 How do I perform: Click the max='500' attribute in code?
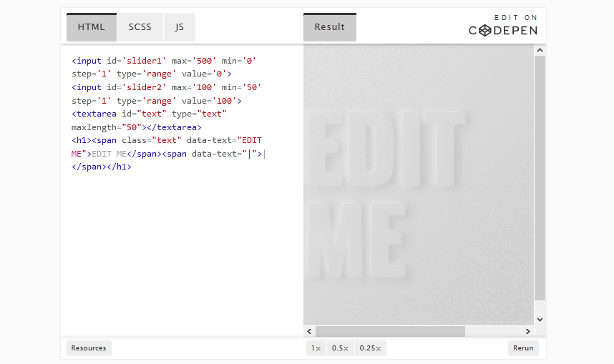(194, 61)
